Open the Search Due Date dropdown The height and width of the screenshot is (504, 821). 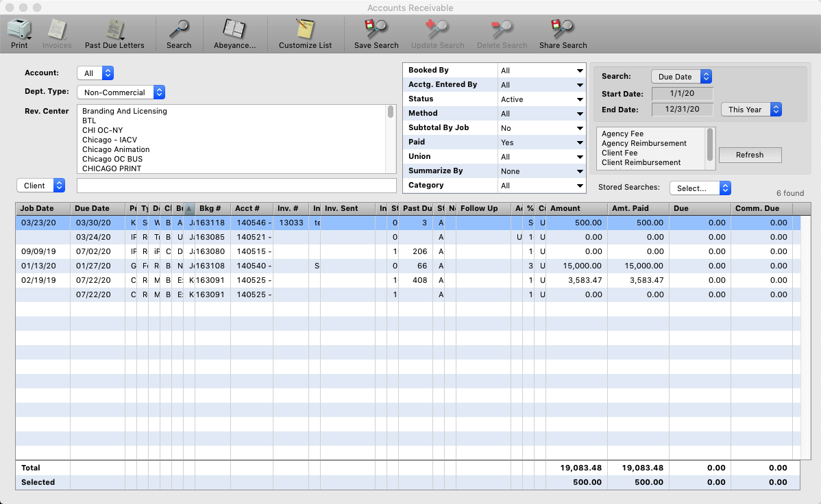(681, 77)
